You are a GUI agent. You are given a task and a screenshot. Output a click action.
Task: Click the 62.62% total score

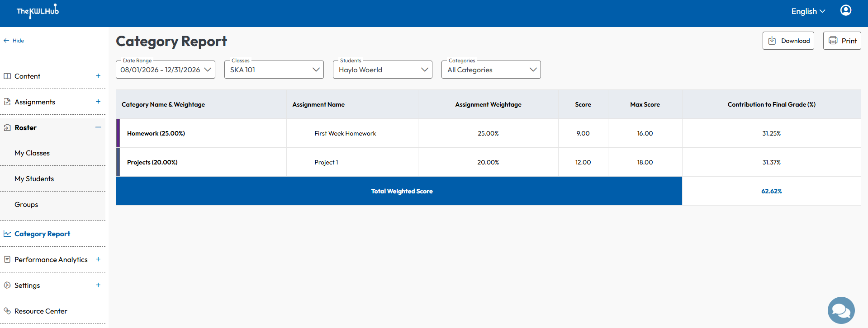point(772,191)
